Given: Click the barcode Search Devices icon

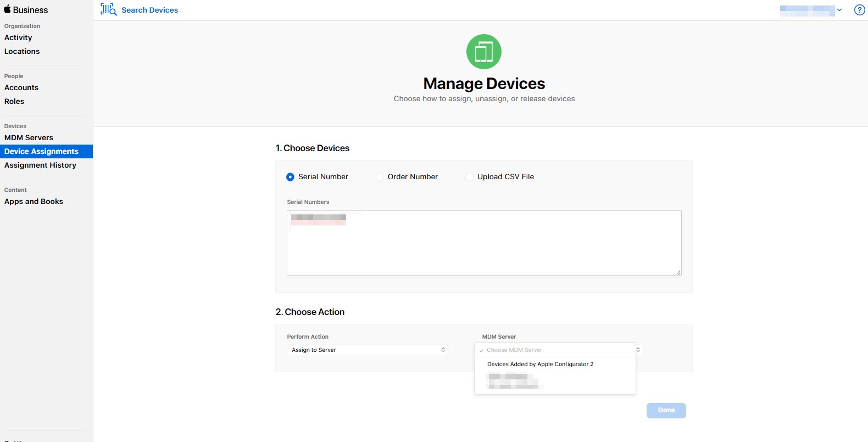Looking at the screenshot, I should [108, 9].
